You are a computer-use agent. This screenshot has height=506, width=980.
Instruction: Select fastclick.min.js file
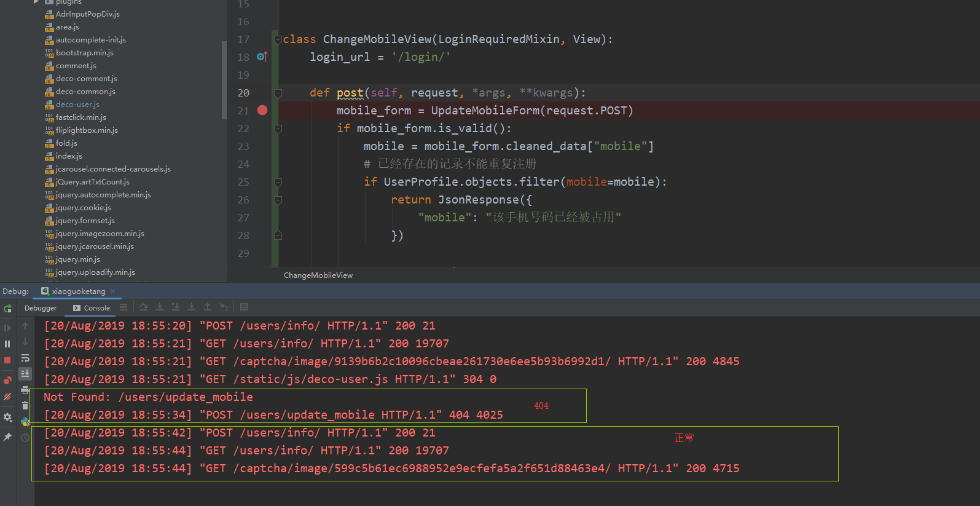click(80, 117)
